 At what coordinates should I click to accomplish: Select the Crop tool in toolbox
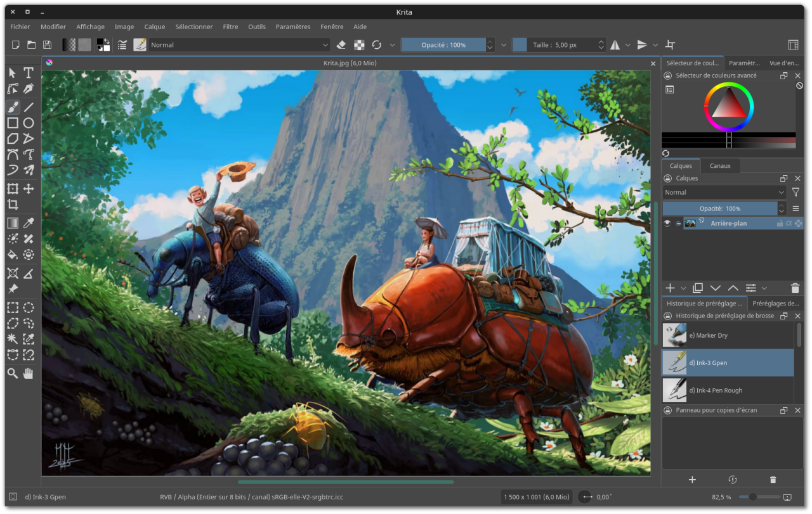coord(13,205)
